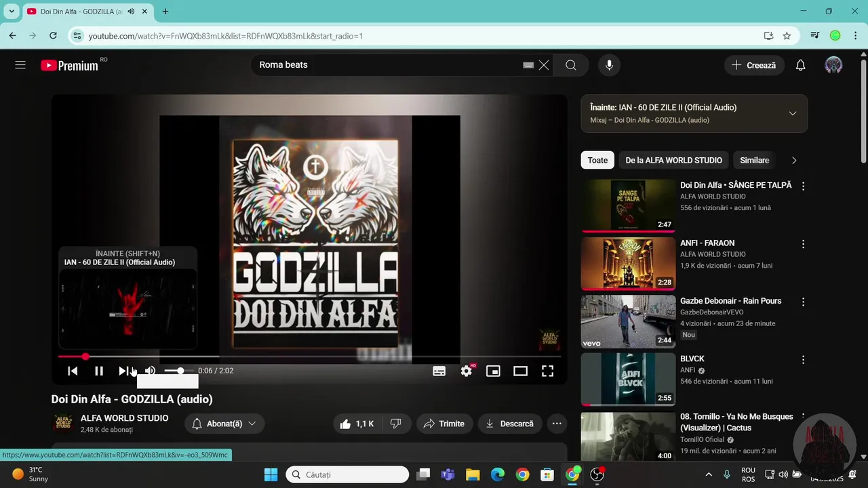868x488 pixels.
Task: Go back in browser history
Action: point(12,36)
